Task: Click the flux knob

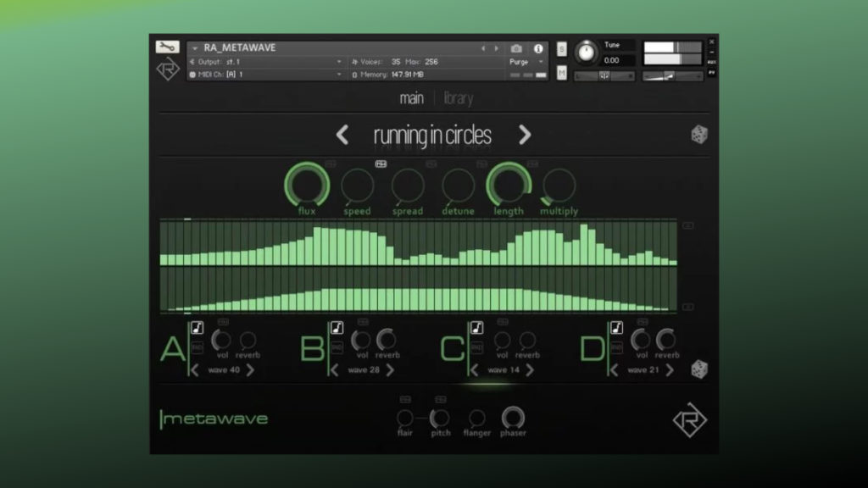Action: click(x=306, y=185)
